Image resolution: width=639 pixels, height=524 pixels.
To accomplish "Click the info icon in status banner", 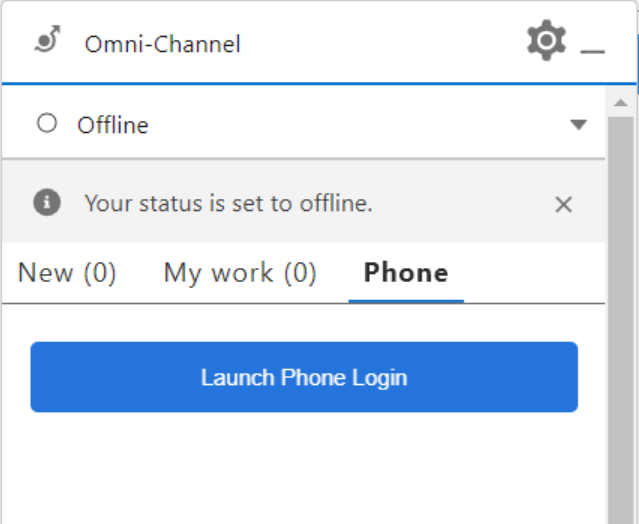I will pyautogui.click(x=46, y=203).
